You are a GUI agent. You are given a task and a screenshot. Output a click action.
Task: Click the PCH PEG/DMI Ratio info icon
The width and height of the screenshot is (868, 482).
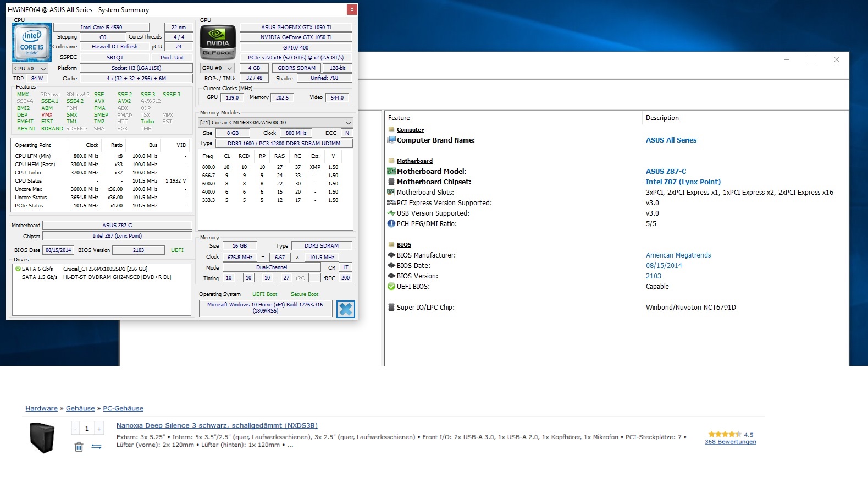[x=391, y=223]
